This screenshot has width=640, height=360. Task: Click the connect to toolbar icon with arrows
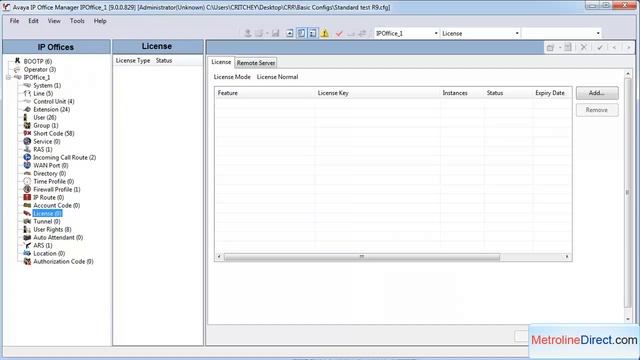(362, 33)
